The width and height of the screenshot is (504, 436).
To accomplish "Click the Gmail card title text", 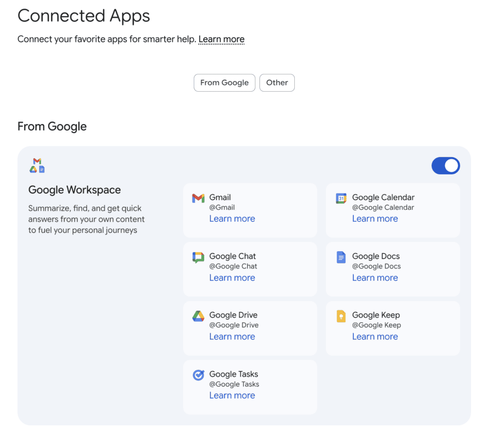I will click(x=220, y=197).
